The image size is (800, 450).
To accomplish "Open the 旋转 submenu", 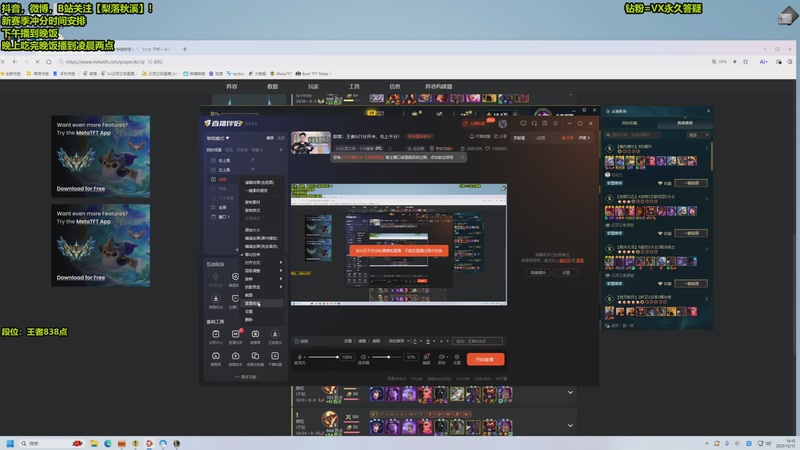I will coord(262,279).
